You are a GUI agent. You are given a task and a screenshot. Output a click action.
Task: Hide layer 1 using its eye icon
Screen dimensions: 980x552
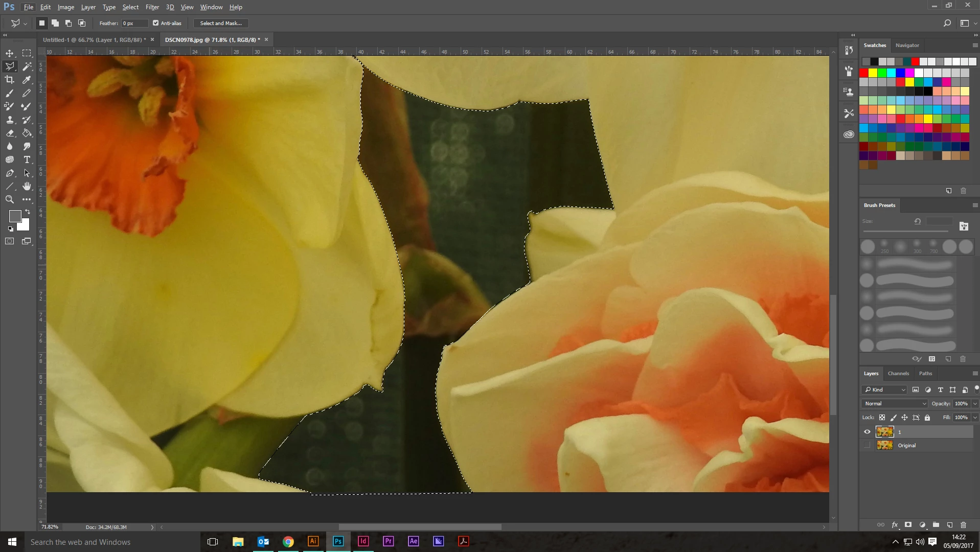pos(867,432)
